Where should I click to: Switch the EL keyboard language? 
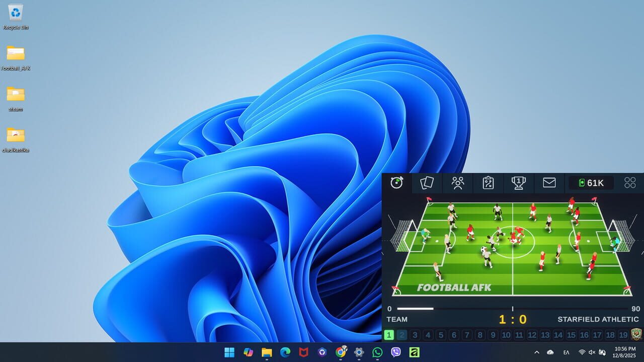point(566,352)
